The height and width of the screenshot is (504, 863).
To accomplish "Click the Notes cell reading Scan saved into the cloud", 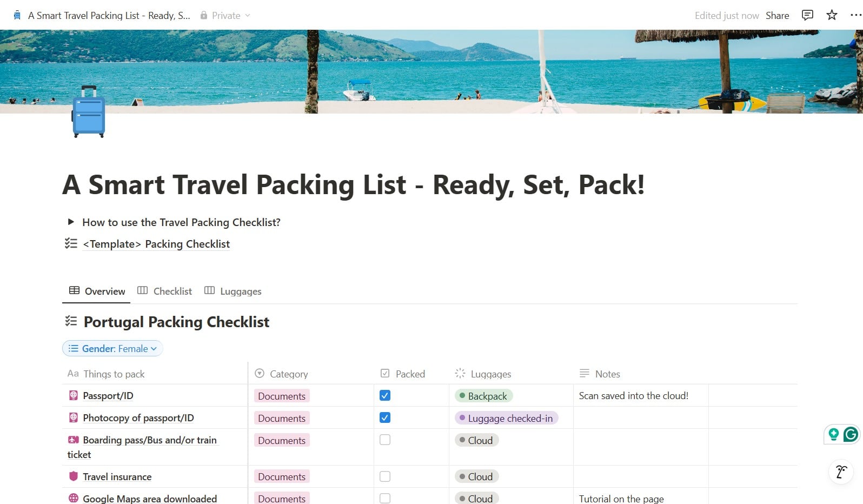I will click(x=633, y=395).
